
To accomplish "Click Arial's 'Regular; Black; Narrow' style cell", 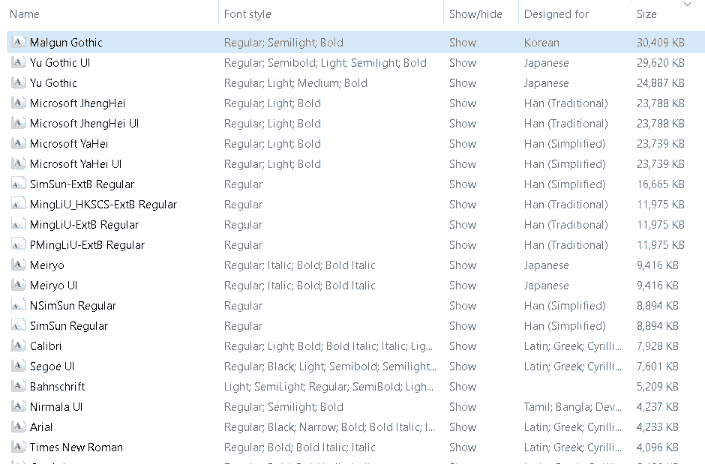I will [330, 427].
